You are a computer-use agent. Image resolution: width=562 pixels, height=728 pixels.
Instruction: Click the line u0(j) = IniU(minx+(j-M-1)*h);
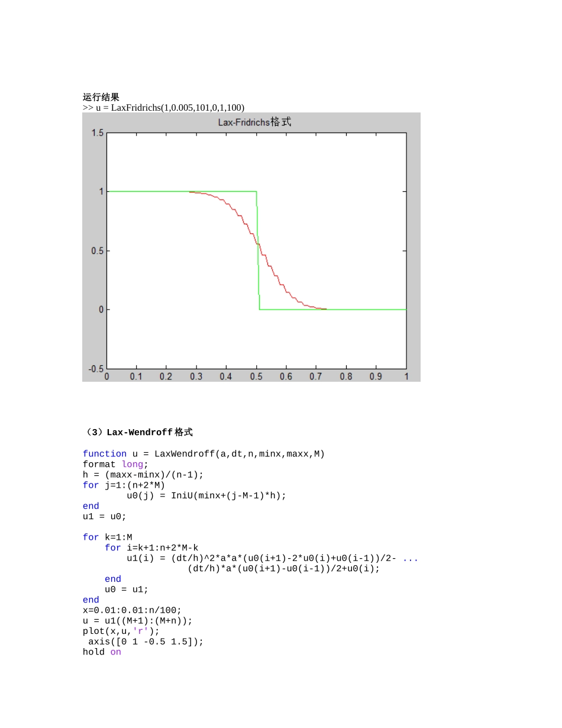[x=206, y=496]
